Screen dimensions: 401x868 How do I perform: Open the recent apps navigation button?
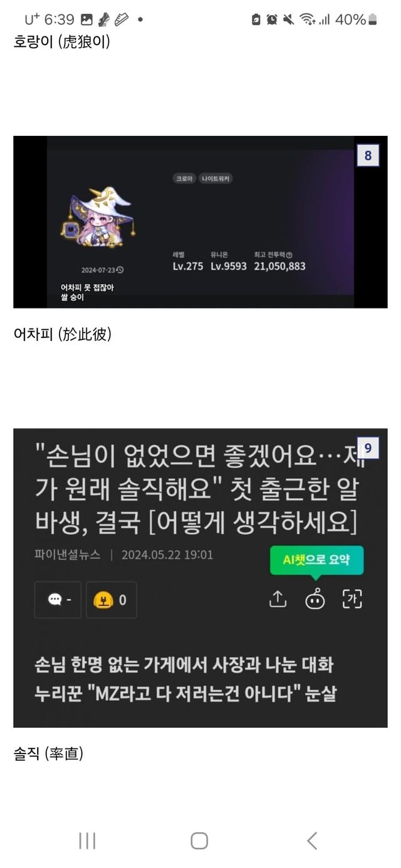[x=87, y=840]
